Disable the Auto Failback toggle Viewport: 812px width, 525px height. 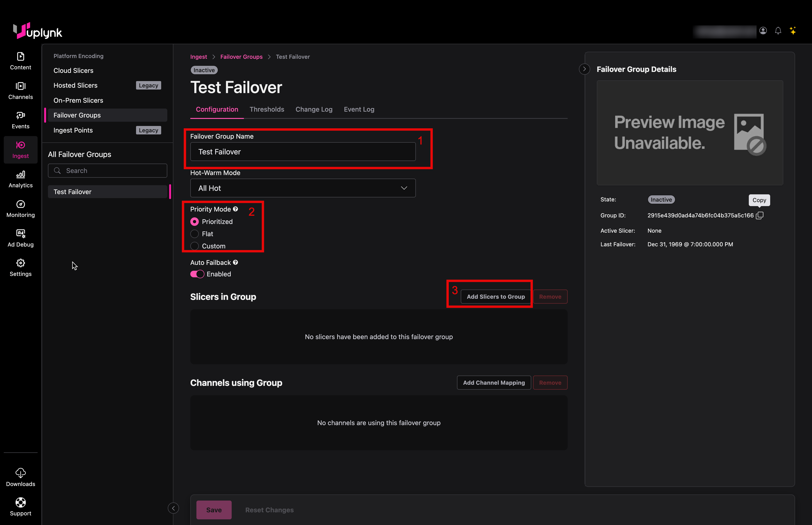pyautogui.click(x=197, y=274)
